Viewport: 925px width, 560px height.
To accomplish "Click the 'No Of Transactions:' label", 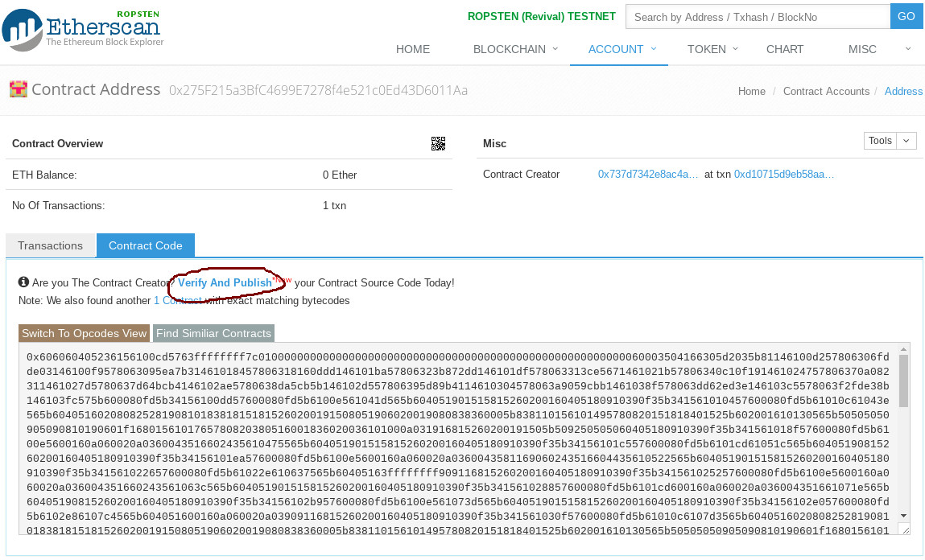I will 59,206.
